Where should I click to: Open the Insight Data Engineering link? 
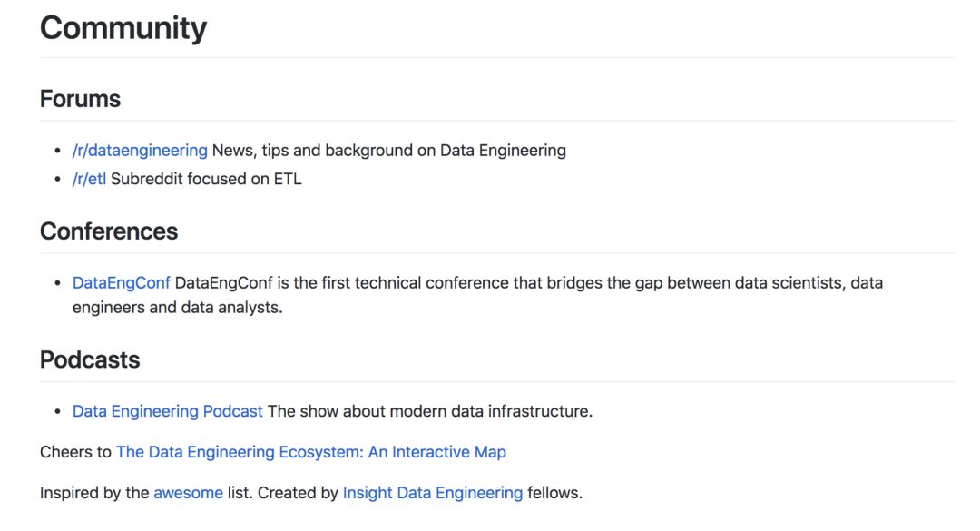tap(433, 493)
